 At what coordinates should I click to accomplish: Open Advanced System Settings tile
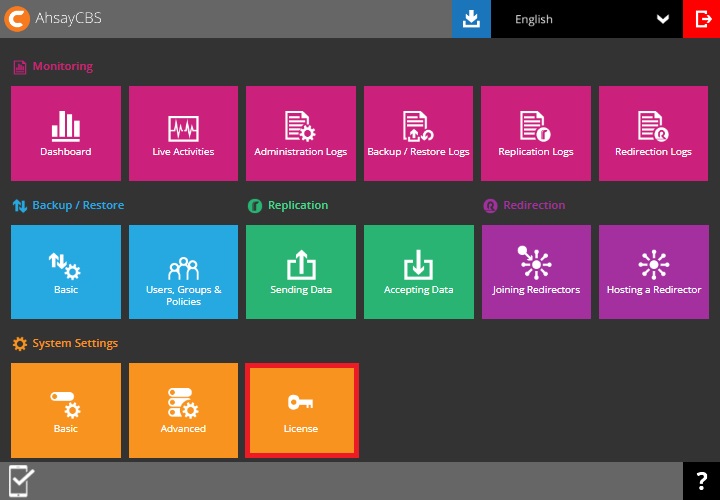(x=183, y=410)
